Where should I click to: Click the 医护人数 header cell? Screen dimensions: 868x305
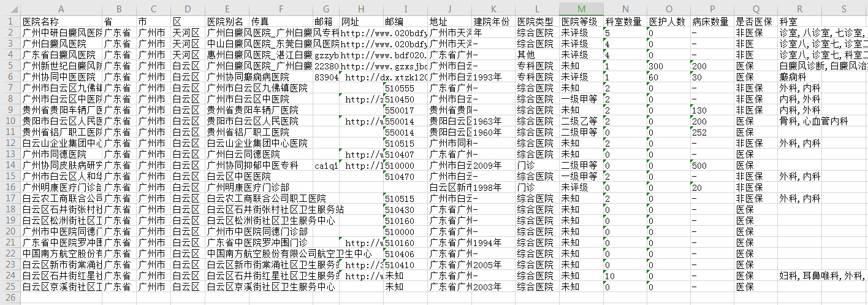[668, 21]
